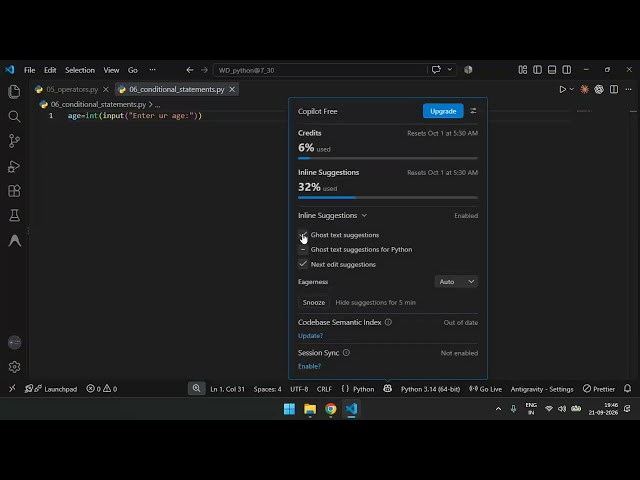Open the Testing flask view

(x=14, y=216)
